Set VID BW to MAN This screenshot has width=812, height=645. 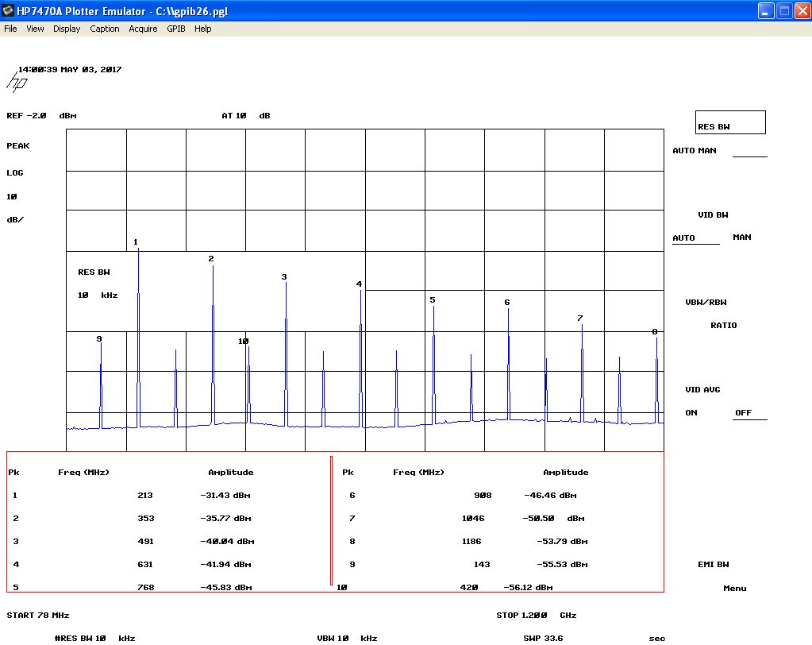click(741, 238)
